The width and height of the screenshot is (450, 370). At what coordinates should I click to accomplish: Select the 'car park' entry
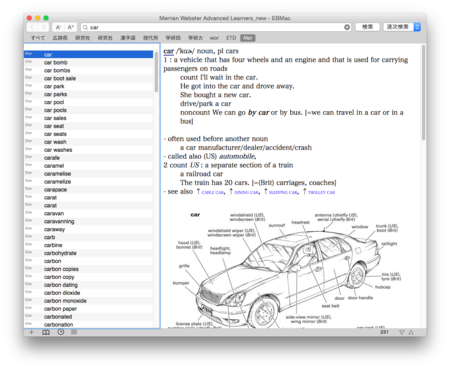pyautogui.click(x=88, y=86)
